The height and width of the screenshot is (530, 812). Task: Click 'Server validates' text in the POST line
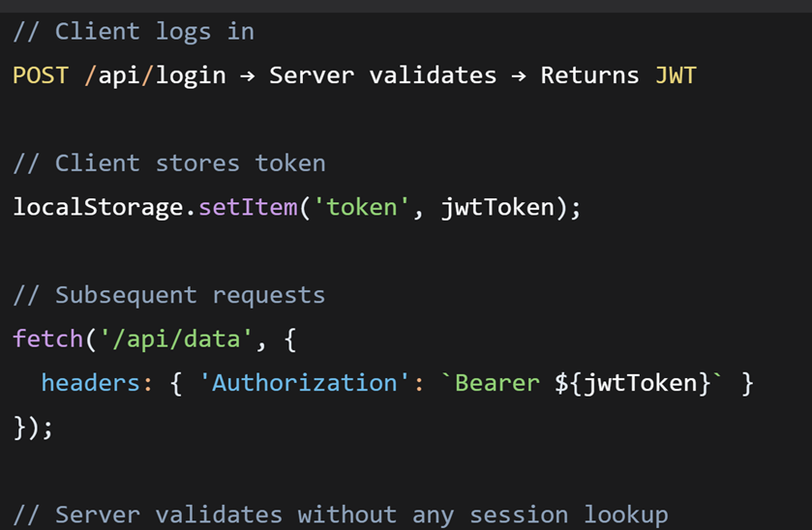coord(382,75)
